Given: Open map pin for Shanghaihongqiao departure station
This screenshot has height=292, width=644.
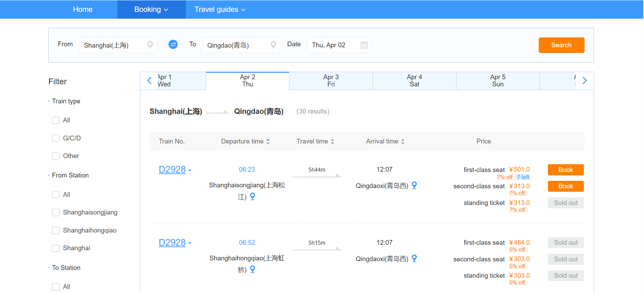Looking at the screenshot, I should pyautogui.click(x=252, y=269).
